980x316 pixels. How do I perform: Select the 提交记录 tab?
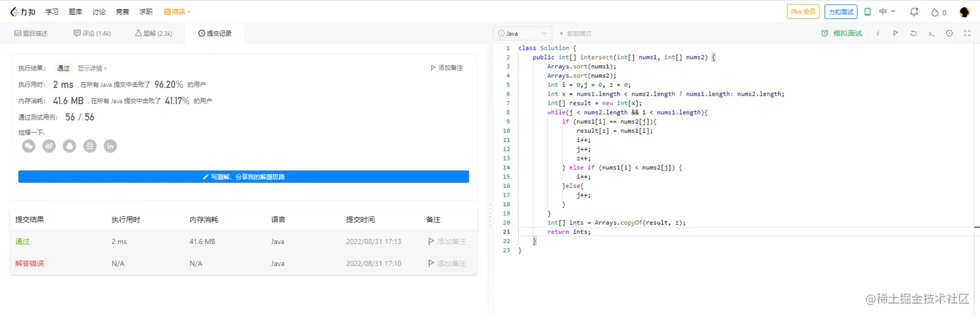pyautogui.click(x=215, y=33)
